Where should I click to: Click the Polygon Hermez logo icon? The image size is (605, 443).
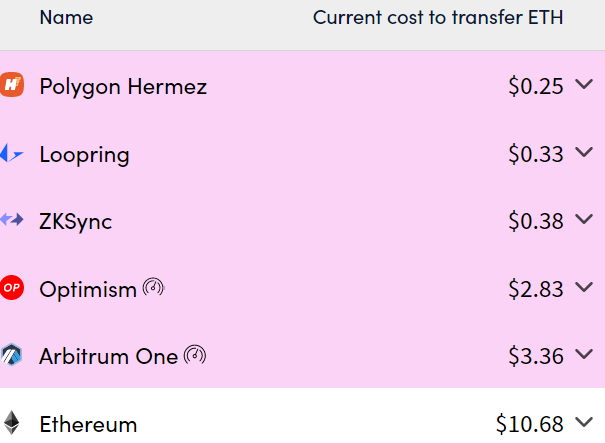pyautogui.click(x=12, y=86)
